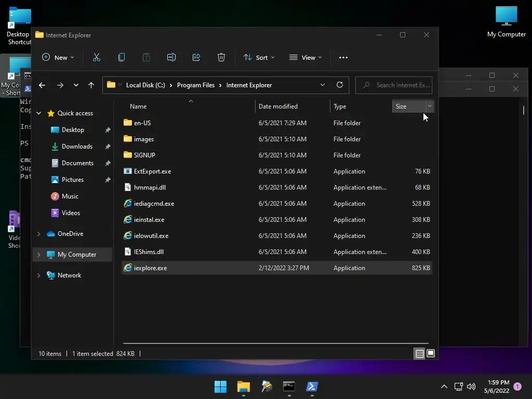This screenshot has width=532, height=399.
Task: Select the ExtExport.exe file
Action: [x=152, y=171]
